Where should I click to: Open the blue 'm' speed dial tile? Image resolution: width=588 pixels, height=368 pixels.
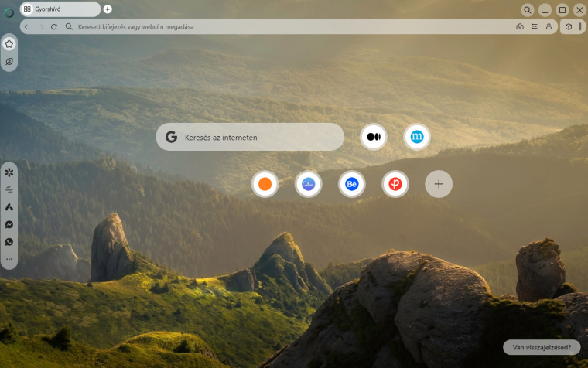[417, 137]
